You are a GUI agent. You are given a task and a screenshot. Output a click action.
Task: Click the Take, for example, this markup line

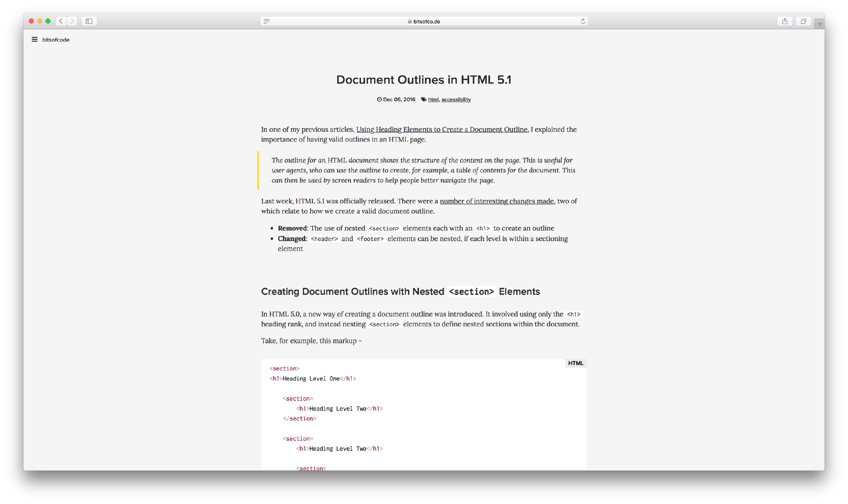tap(311, 341)
